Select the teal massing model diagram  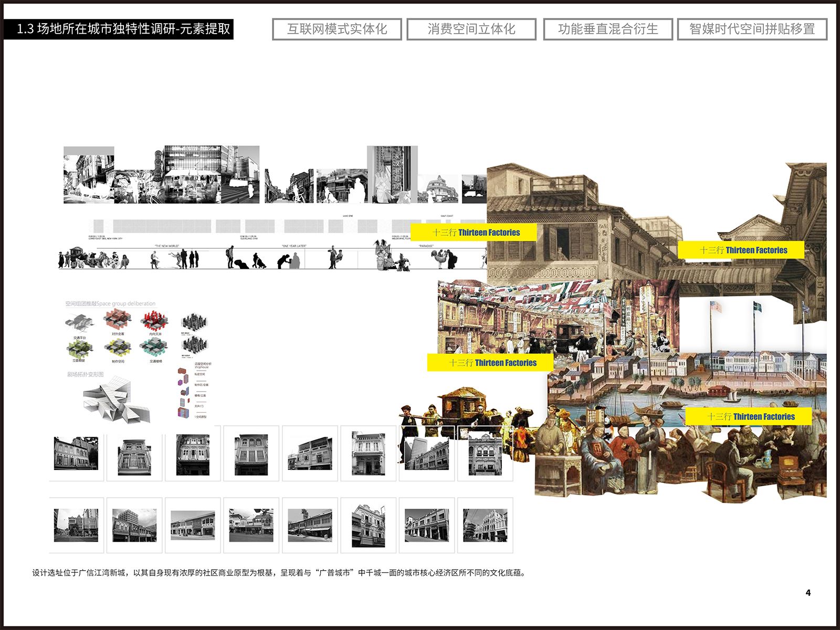pyautogui.click(x=154, y=348)
